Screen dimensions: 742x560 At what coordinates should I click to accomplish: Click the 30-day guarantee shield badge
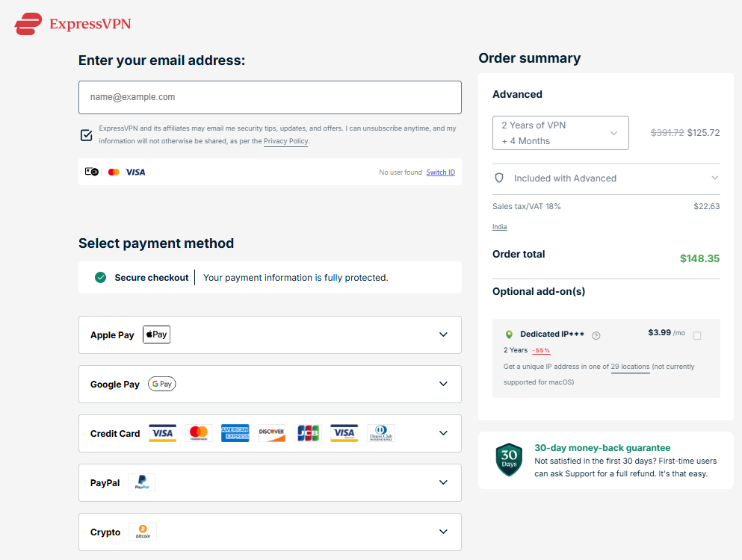(509, 461)
